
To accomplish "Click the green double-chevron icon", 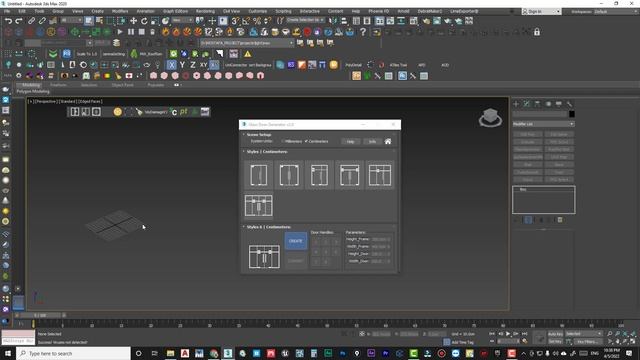I will coord(53,54).
